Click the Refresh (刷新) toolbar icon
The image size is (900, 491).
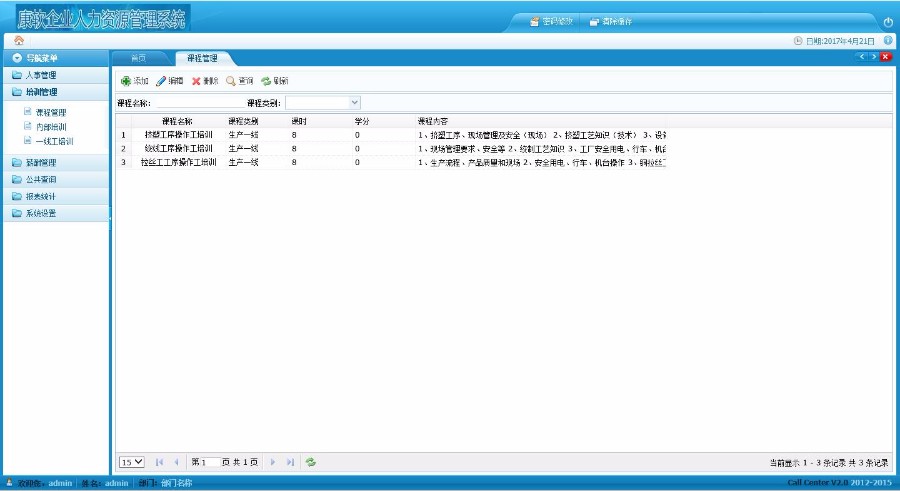(x=266, y=81)
